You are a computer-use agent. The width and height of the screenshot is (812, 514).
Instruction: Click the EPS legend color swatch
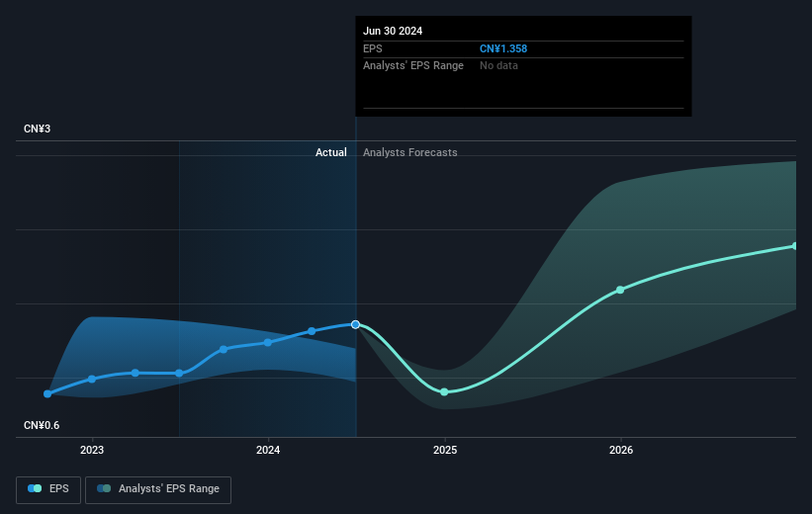(35, 488)
